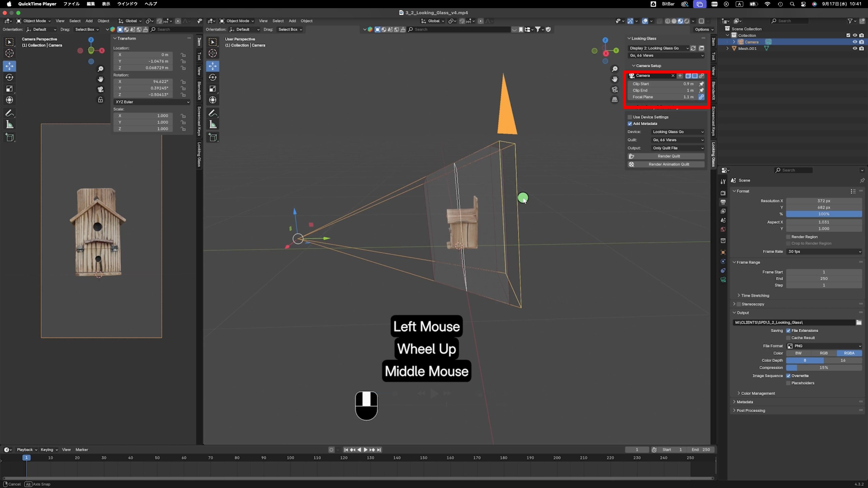This screenshot has width=868, height=488.
Task: Enable the Use Device Settings checkbox
Action: [630, 117]
